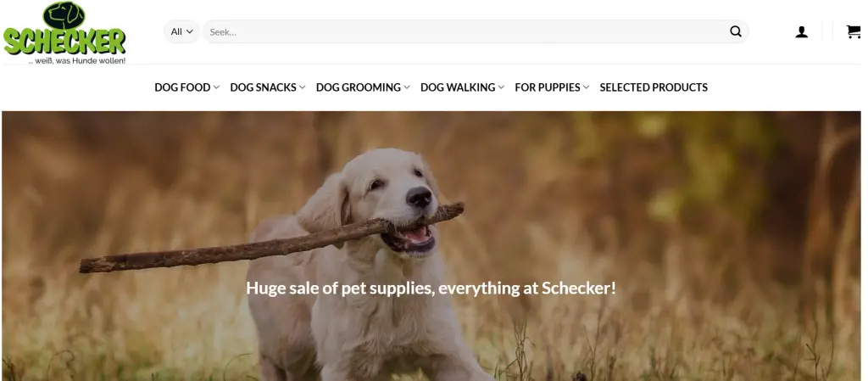Open the shopping cart icon
The image size is (868, 381).
[x=853, y=31]
